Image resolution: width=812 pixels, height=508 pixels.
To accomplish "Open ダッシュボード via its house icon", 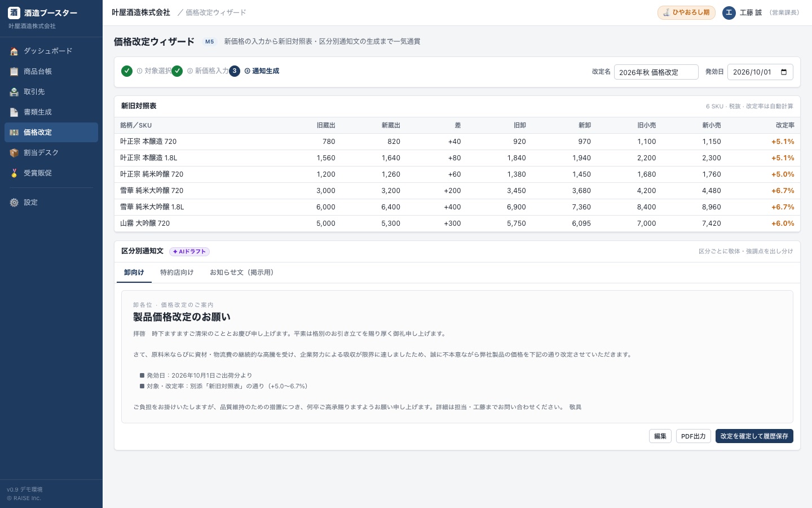I will 14,51.
